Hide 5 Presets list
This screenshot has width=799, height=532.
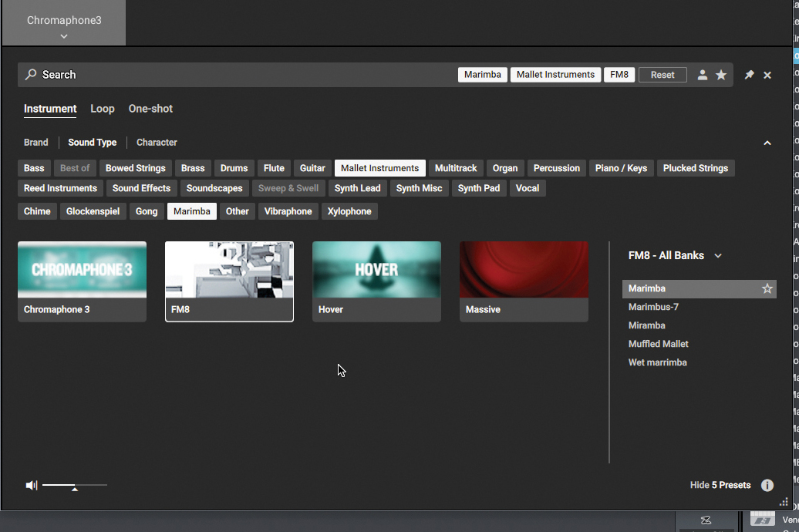[720, 485]
